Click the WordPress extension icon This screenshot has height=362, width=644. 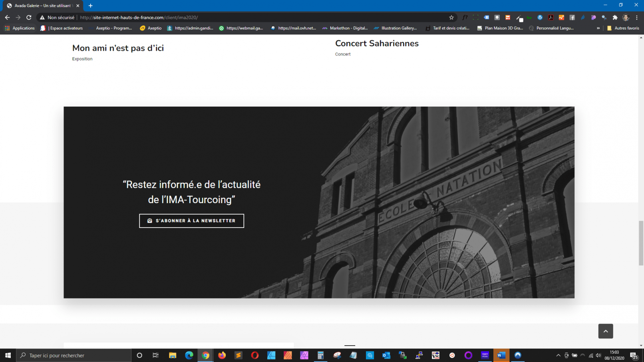pos(540,18)
